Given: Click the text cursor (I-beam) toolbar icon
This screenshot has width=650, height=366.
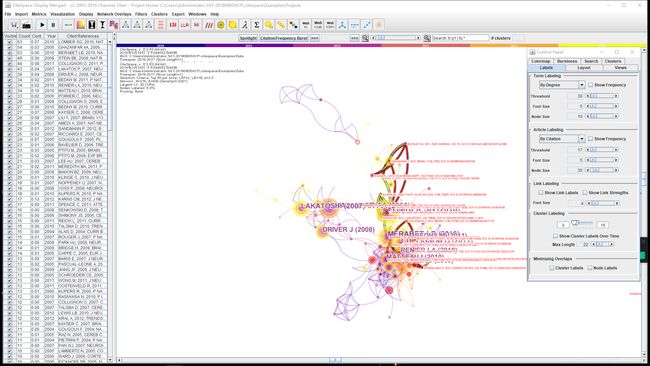Looking at the screenshot, I should (102, 25).
